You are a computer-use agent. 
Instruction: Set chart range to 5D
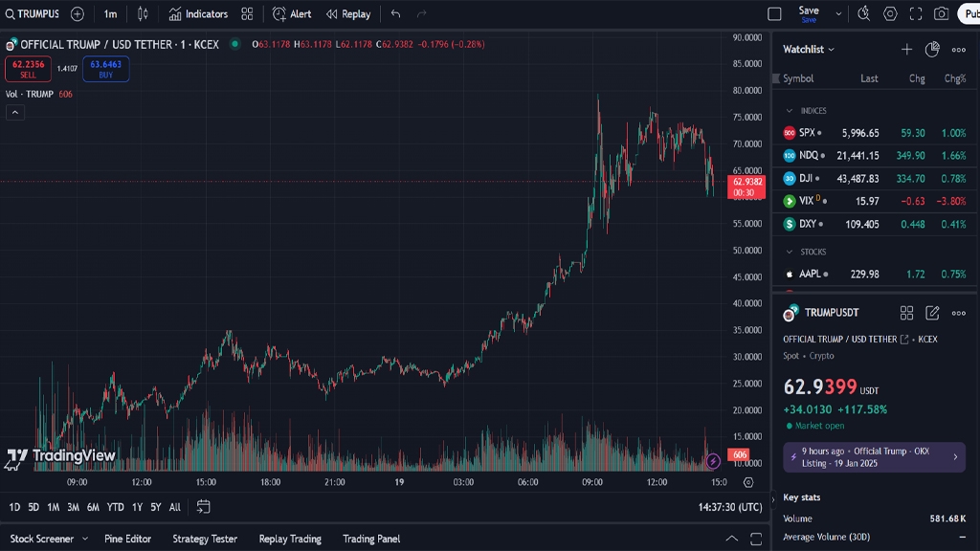click(x=33, y=507)
